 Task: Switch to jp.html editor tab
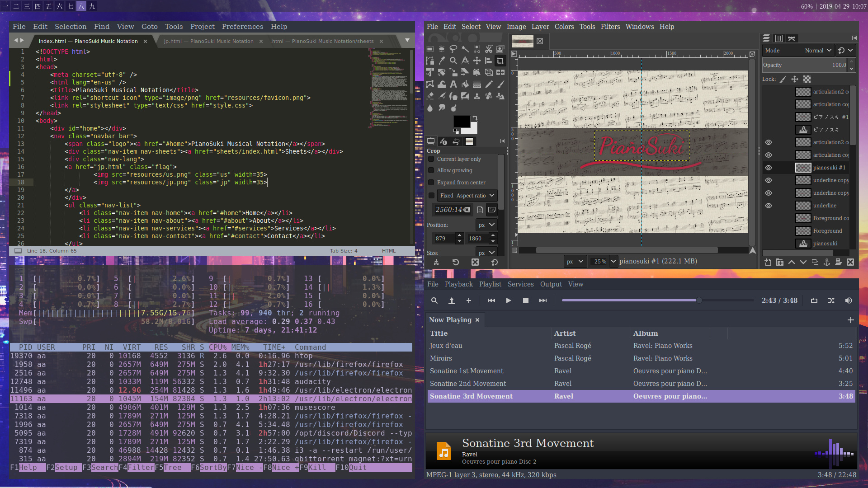(x=208, y=41)
